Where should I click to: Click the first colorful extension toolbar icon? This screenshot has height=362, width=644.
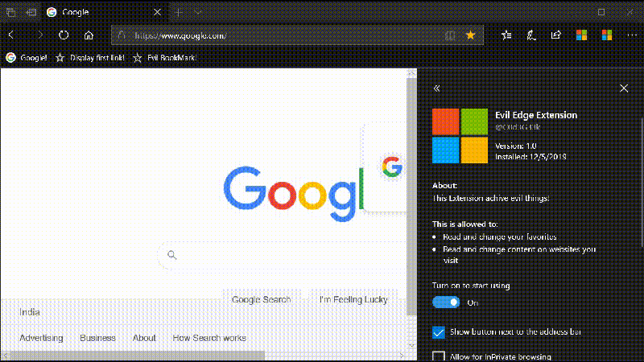point(581,35)
